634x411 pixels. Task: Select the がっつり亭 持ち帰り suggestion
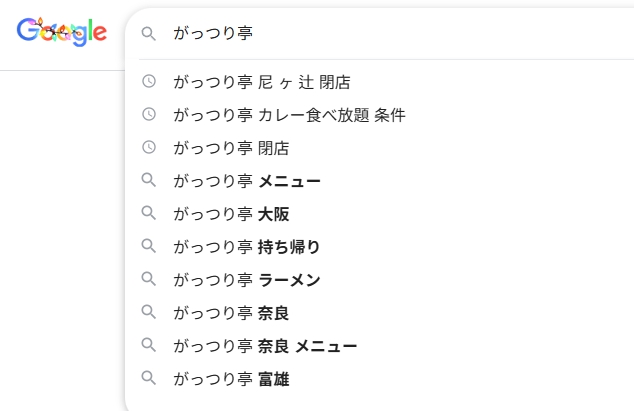(247, 247)
